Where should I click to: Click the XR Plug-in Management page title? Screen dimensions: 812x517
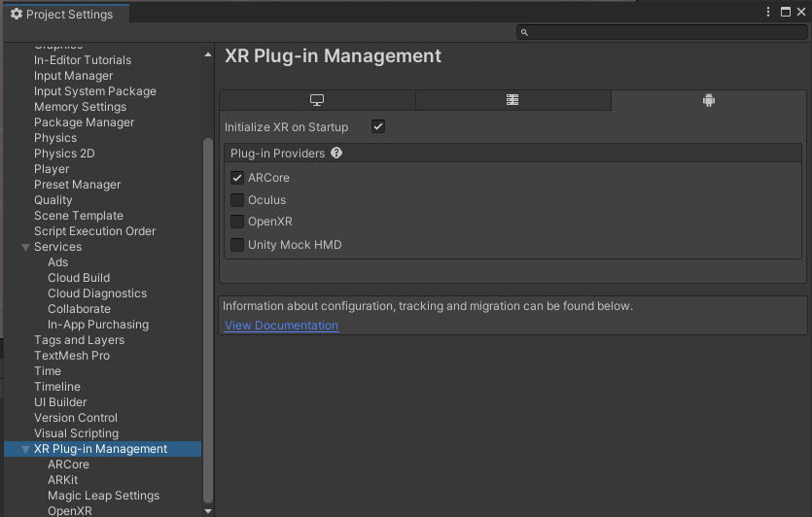[x=333, y=56]
